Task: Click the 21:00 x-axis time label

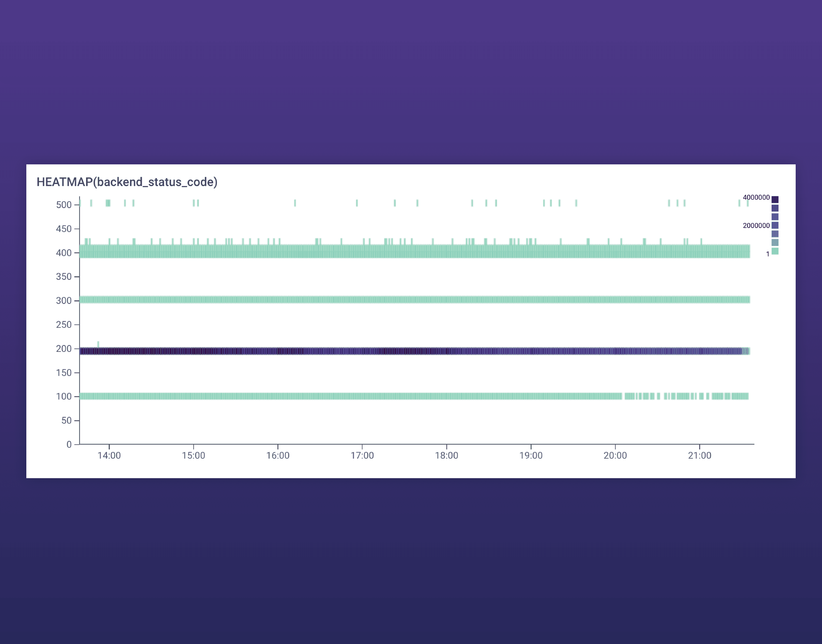Action: tap(700, 455)
